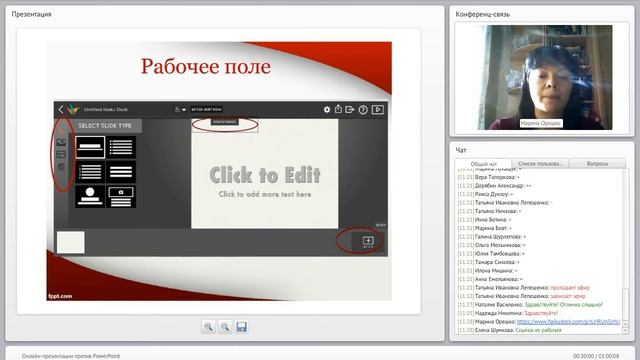The height and width of the screenshot is (360, 640).
Task: Open the haikudeck.com link in chat
Action: (568, 322)
